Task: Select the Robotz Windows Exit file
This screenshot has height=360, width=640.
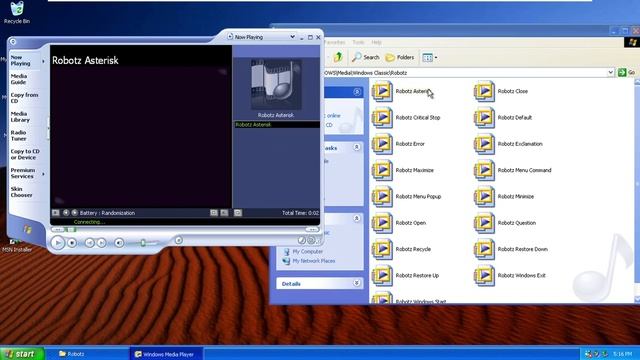Action: point(510,276)
